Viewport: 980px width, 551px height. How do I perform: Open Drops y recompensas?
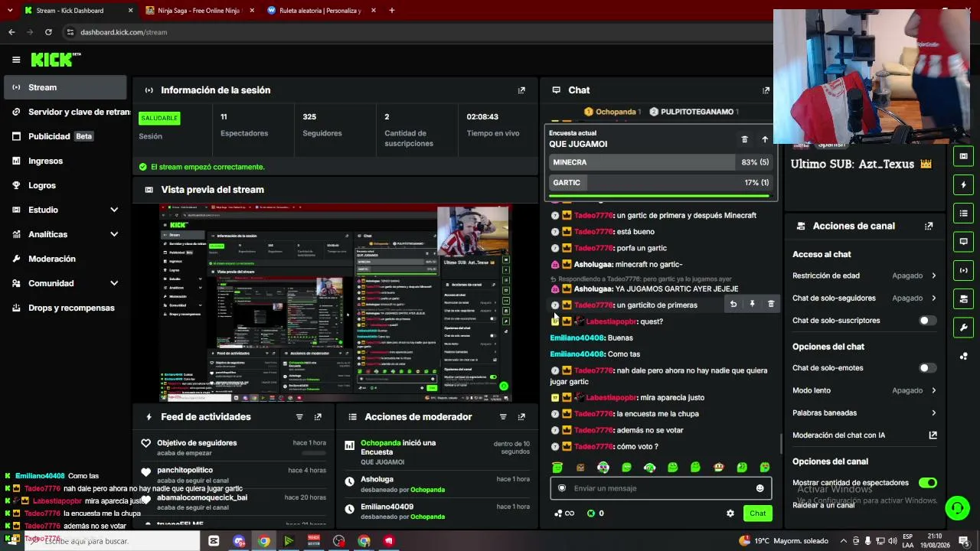pyautogui.click(x=65, y=308)
